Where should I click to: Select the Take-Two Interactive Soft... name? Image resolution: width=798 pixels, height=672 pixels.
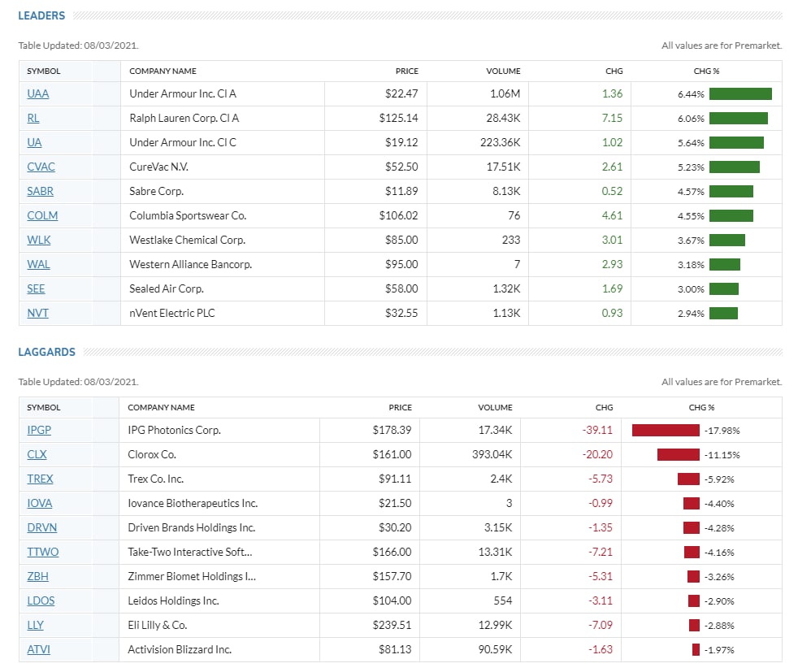pos(190,553)
